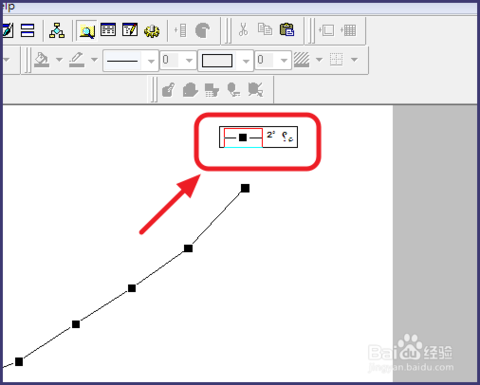Viewport: 480px width, 385px height.
Task: Click the table with pencil icon
Action: [x=130, y=30]
